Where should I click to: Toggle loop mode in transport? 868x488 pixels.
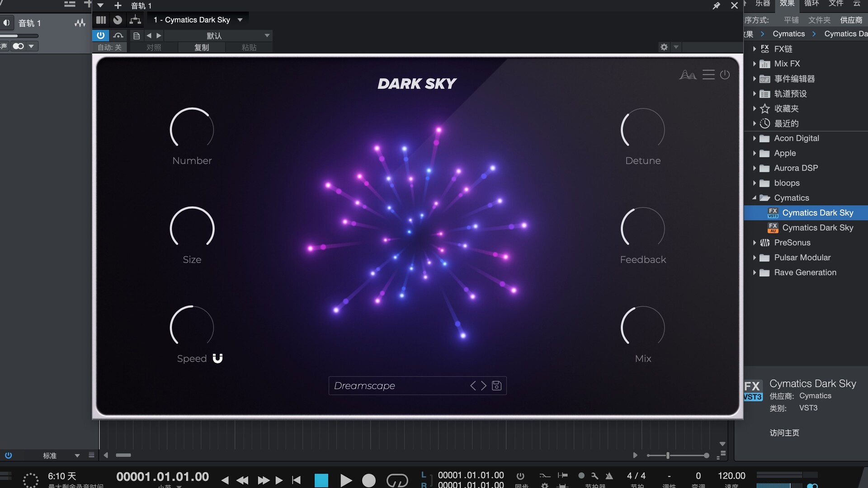pyautogui.click(x=397, y=480)
